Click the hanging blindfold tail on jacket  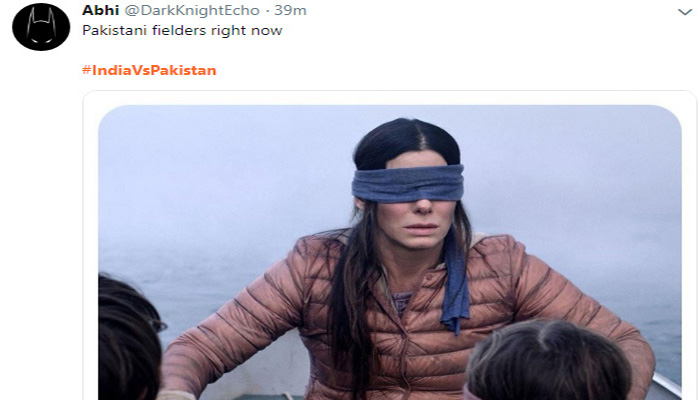455,281
